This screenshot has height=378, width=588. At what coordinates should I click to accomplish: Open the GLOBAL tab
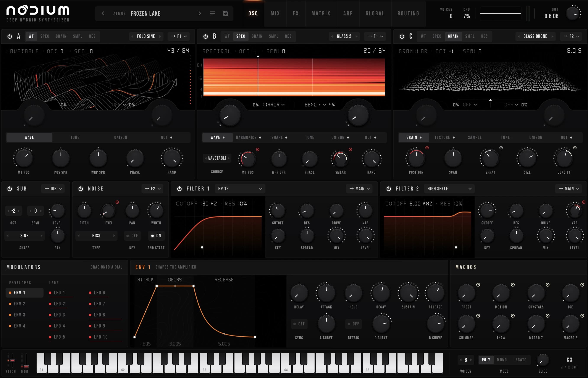click(375, 13)
